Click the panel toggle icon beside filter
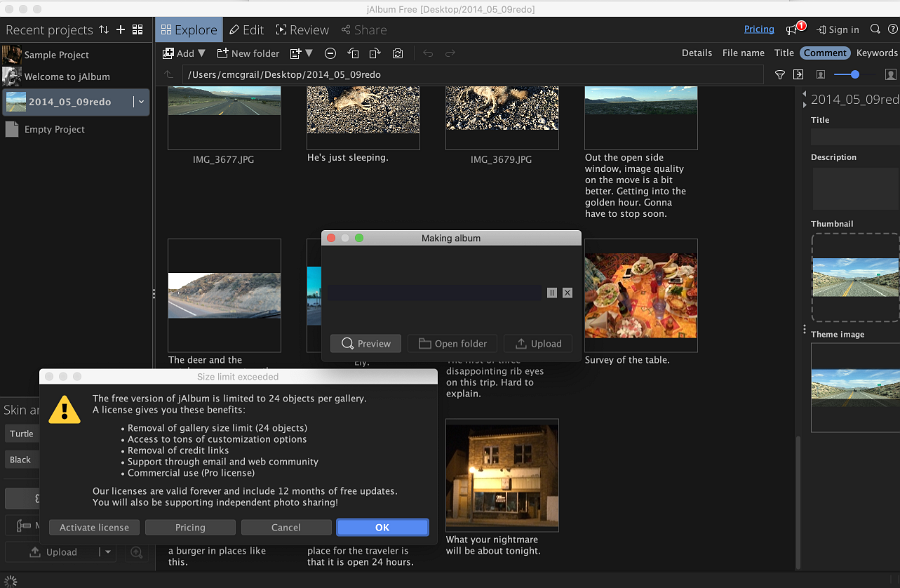This screenshot has width=900, height=588. click(x=798, y=75)
